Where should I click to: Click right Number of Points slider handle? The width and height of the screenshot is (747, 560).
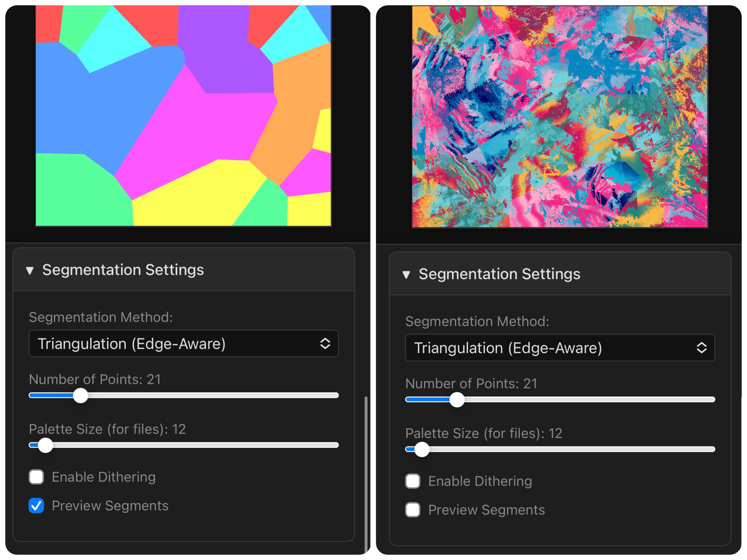point(457,400)
